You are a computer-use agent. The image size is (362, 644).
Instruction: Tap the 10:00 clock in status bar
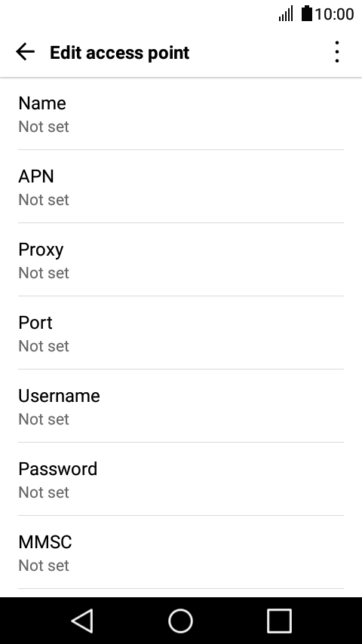tap(334, 14)
